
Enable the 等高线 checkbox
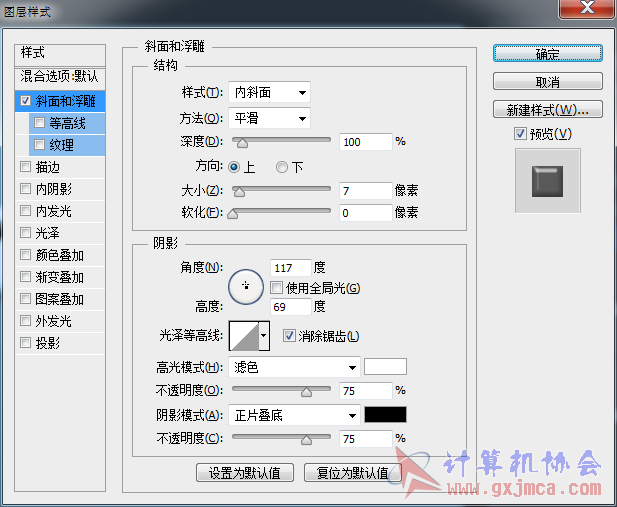(39, 123)
